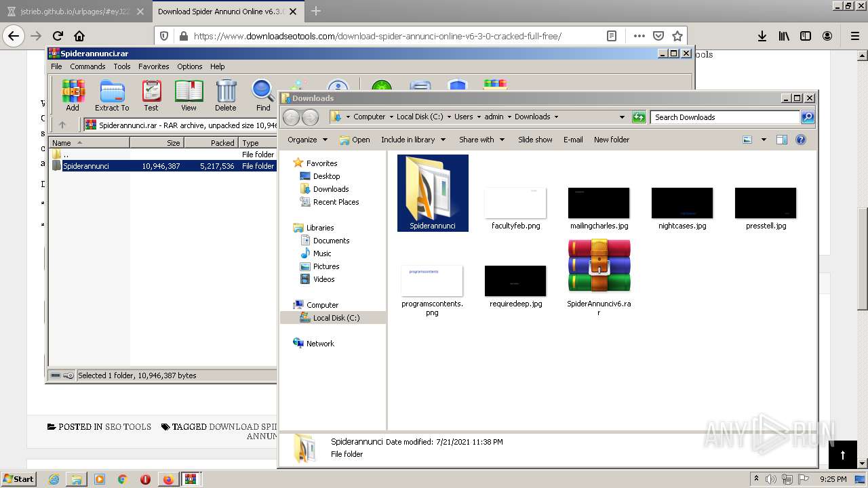
Task: Click the Add icon in WinRAR toolbar
Action: (x=73, y=96)
